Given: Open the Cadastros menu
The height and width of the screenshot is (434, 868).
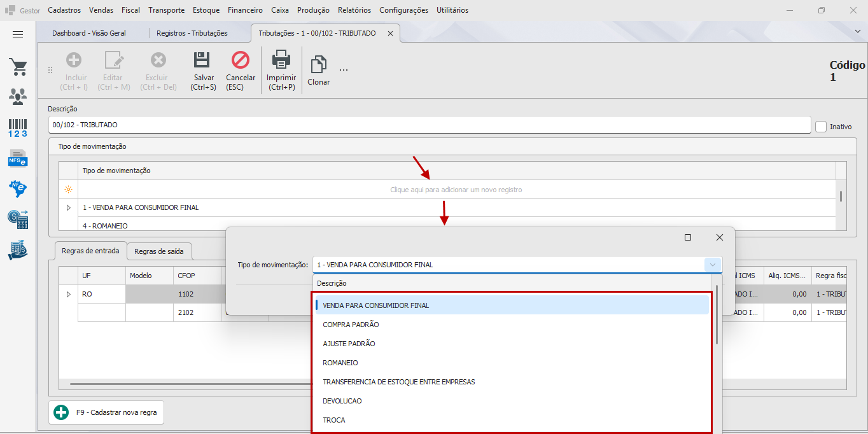Looking at the screenshot, I should click(64, 10).
